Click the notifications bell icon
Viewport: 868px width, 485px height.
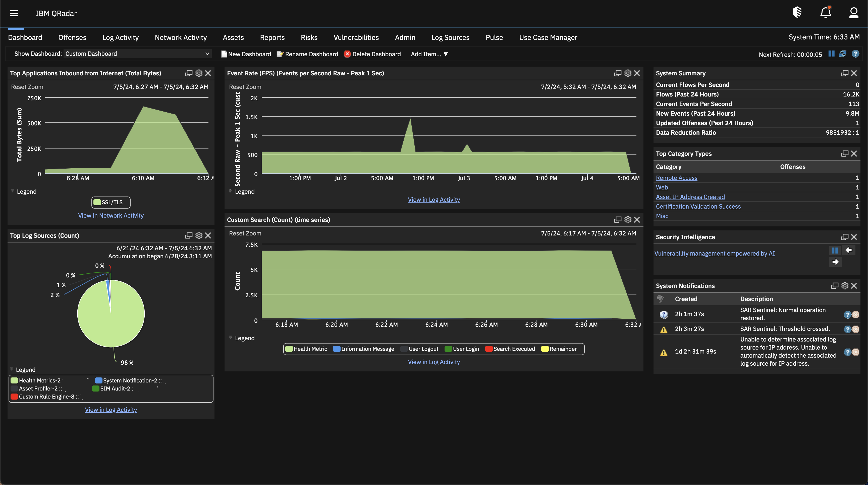pos(825,13)
